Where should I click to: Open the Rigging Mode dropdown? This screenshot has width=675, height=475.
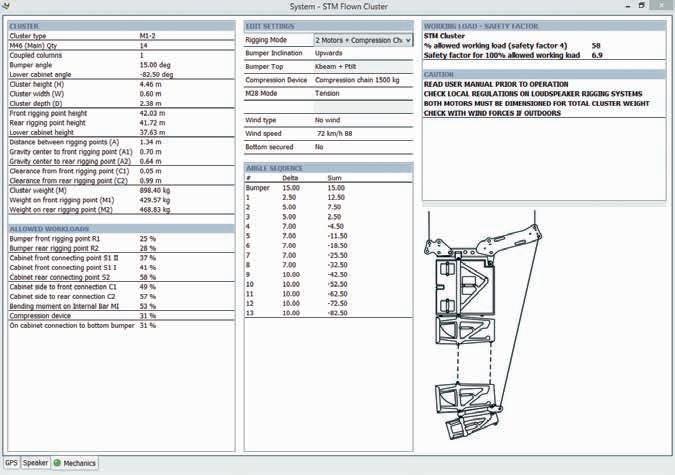tap(363, 40)
